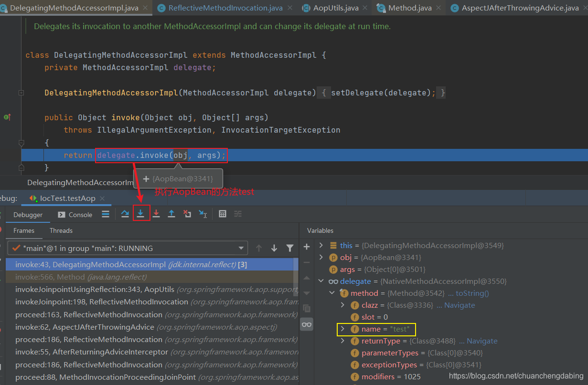This screenshot has width=588, height=385.
Task: Click Show Execution Point icon
Action: tap(106, 215)
